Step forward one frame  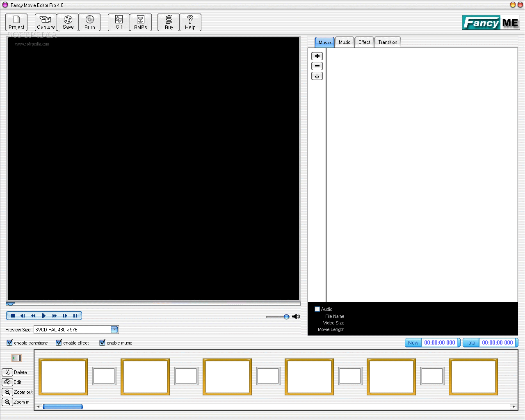point(65,315)
